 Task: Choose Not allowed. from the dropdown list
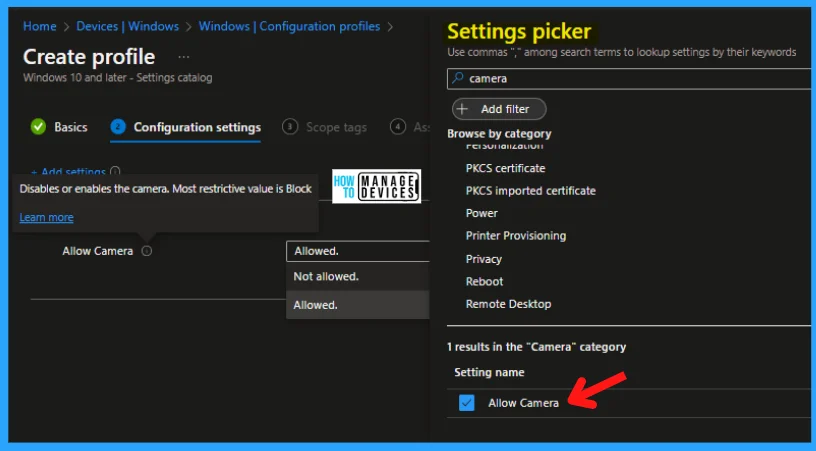point(358,276)
